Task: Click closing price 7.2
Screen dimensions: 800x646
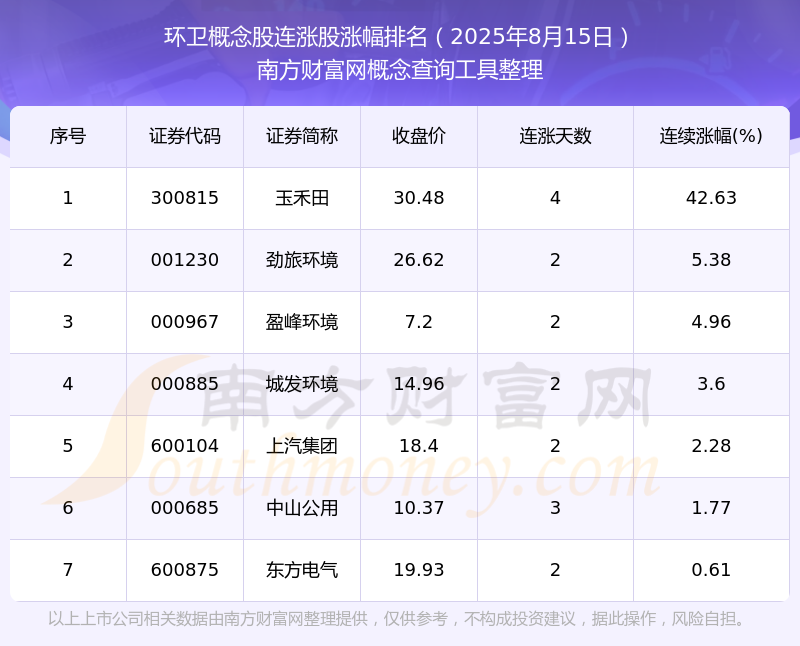Action: click(x=418, y=322)
